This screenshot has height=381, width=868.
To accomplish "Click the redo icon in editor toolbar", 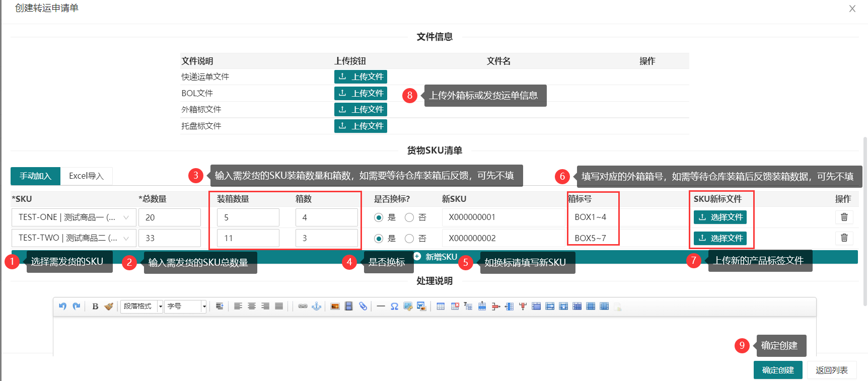I will 77,306.
